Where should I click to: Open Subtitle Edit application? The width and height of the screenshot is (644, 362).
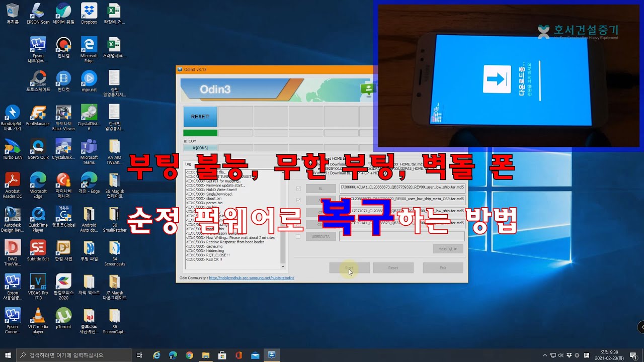(x=38, y=250)
